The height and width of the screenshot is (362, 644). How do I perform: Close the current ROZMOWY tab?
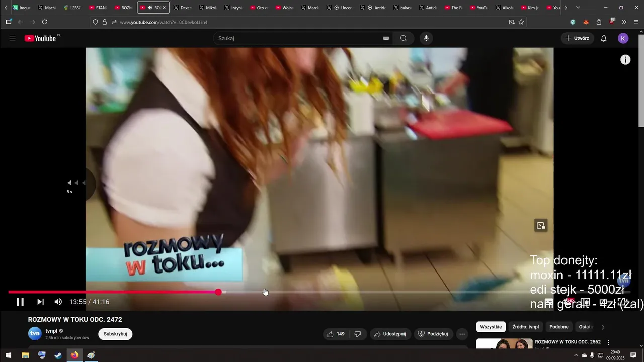coord(164,8)
